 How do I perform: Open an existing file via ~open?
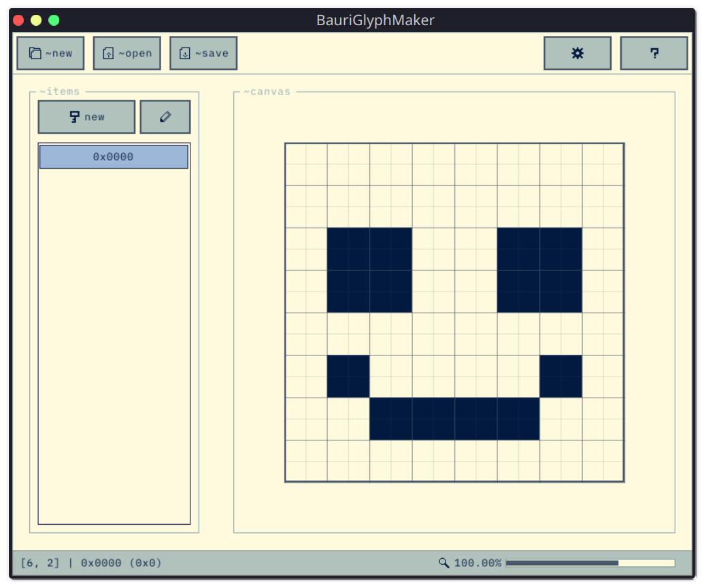127,52
